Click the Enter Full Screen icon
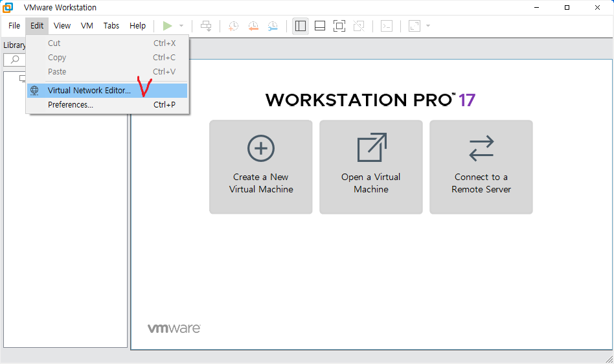 [339, 26]
